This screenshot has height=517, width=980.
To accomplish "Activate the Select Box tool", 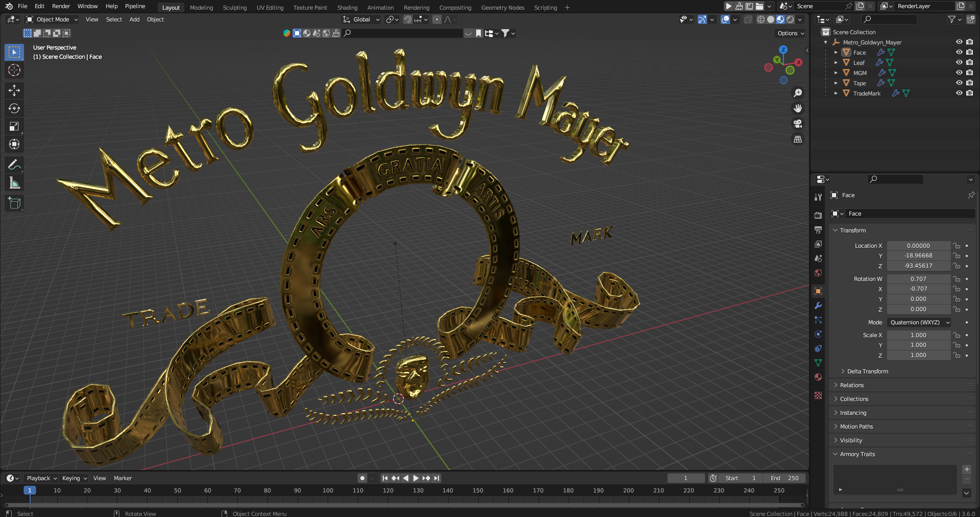I will point(14,52).
